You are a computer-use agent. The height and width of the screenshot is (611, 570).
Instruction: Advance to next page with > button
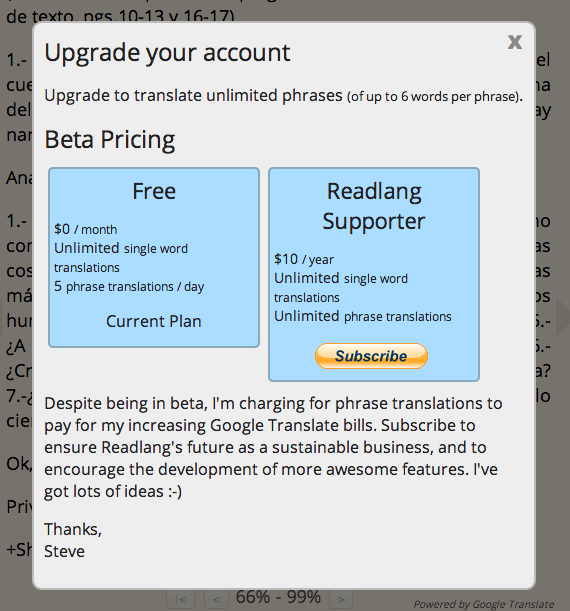[x=341, y=599]
